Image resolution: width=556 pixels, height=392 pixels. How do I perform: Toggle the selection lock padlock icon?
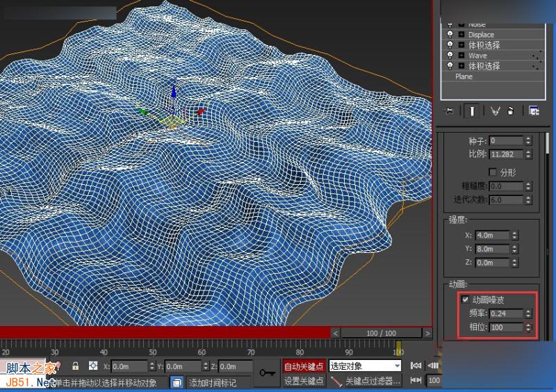pos(75,366)
